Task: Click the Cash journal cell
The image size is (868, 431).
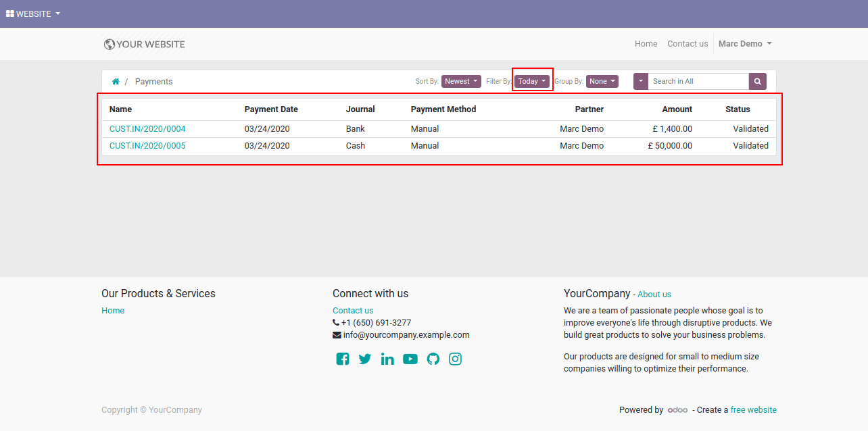Action: (356, 146)
